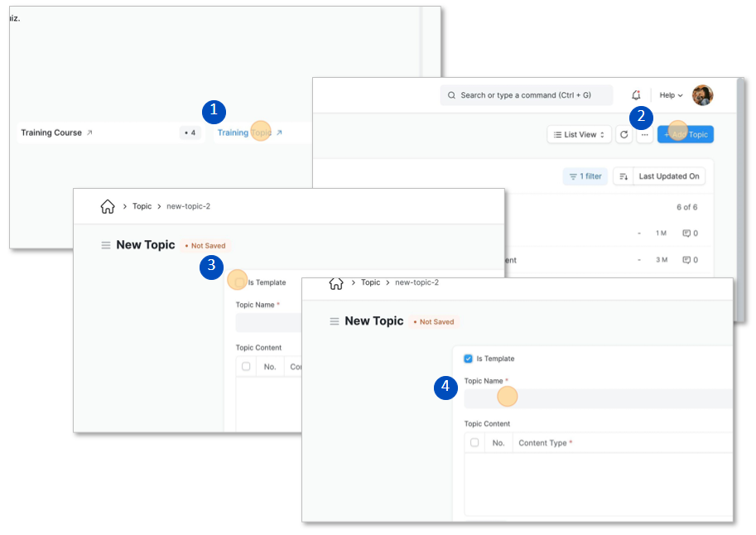Select all rows checkbox beside Content Type column
Viewport: 756px width, 535px height.
coord(474,443)
